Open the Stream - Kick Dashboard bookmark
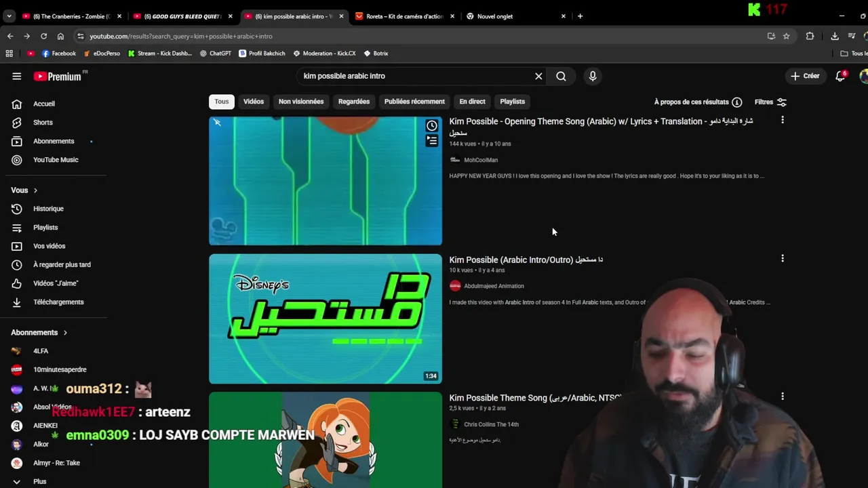The width and height of the screenshot is (868, 488). 160,54
